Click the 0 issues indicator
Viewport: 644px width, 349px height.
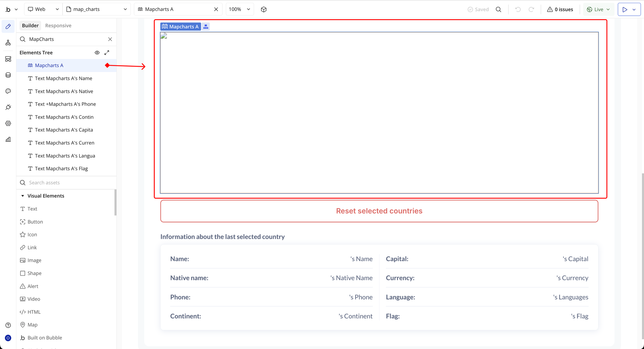(560, 9)
